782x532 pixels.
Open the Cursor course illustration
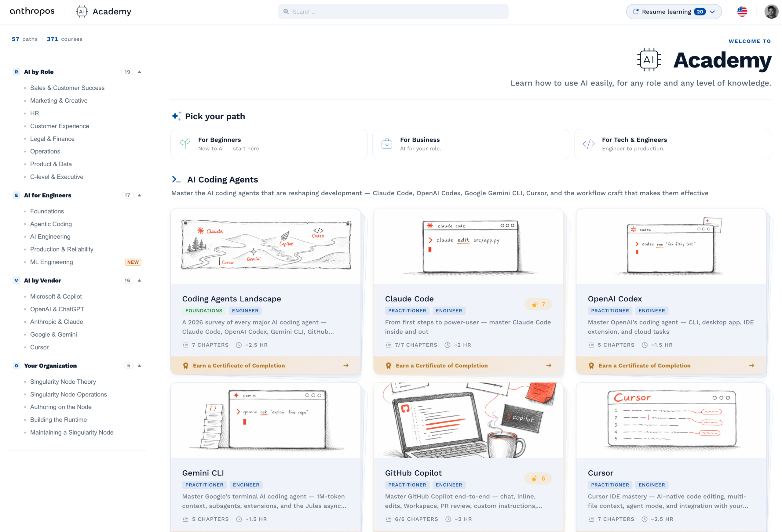click(x=671, y=420)
